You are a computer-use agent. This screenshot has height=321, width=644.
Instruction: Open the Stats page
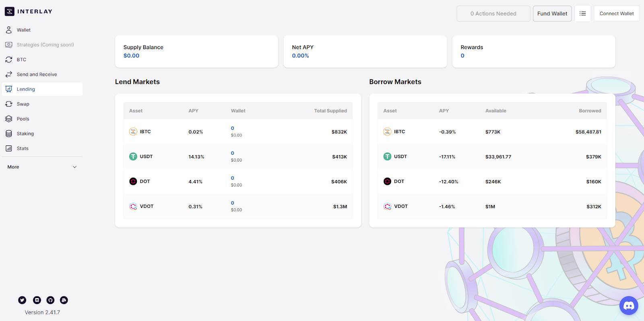click(x=42, y=148)
